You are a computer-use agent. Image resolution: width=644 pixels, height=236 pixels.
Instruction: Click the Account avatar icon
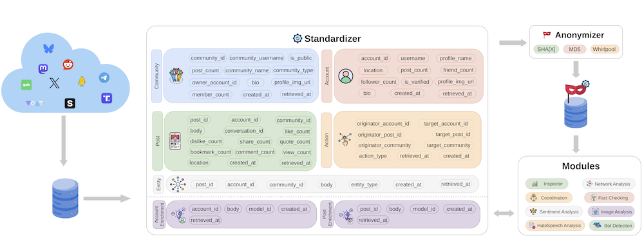click(x=345, y=75)
